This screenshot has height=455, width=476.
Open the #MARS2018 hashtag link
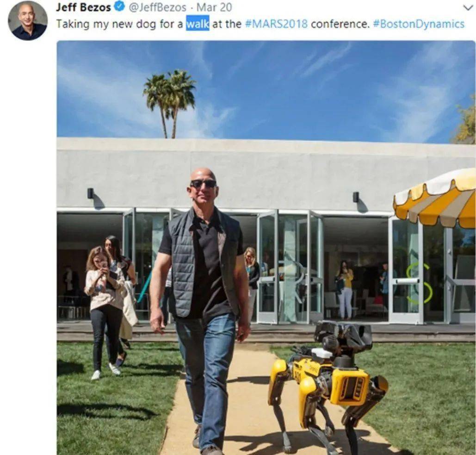[276, 24]
